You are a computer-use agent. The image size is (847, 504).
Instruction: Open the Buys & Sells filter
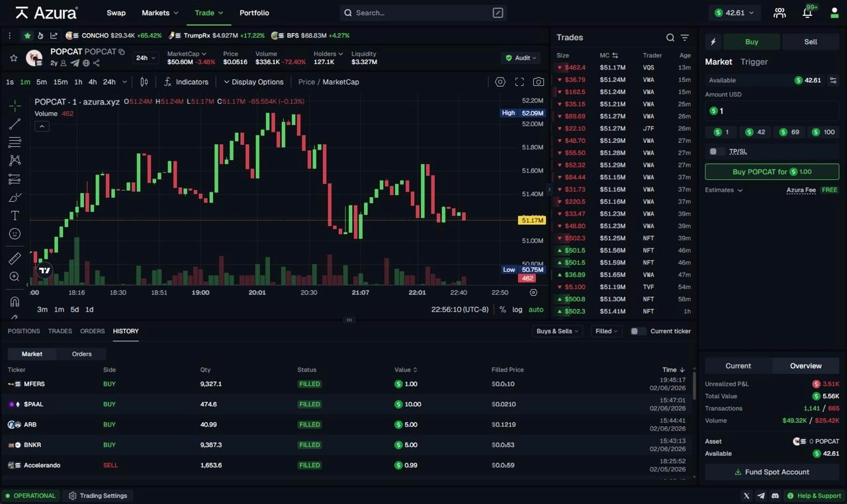557,331
